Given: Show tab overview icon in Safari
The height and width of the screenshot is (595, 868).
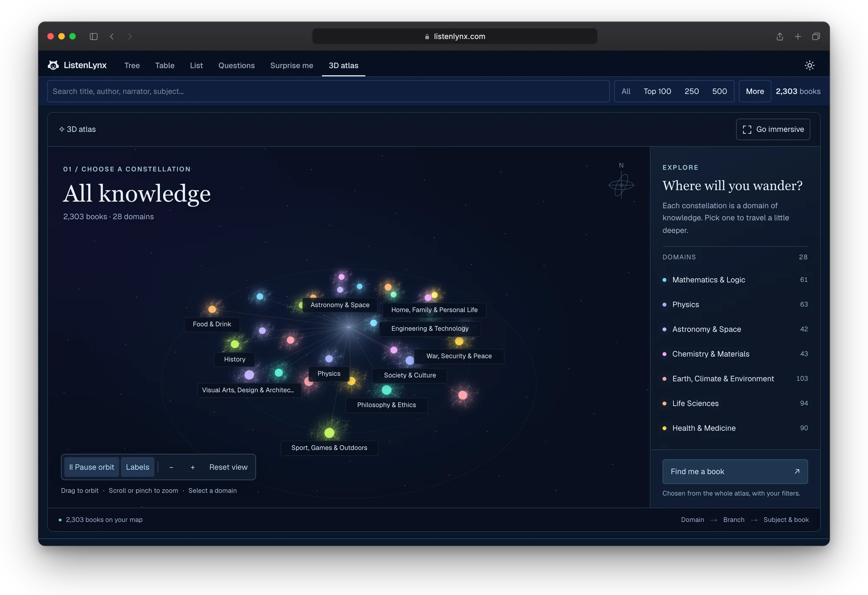Looking at the screenshot, I should point(816,36).
